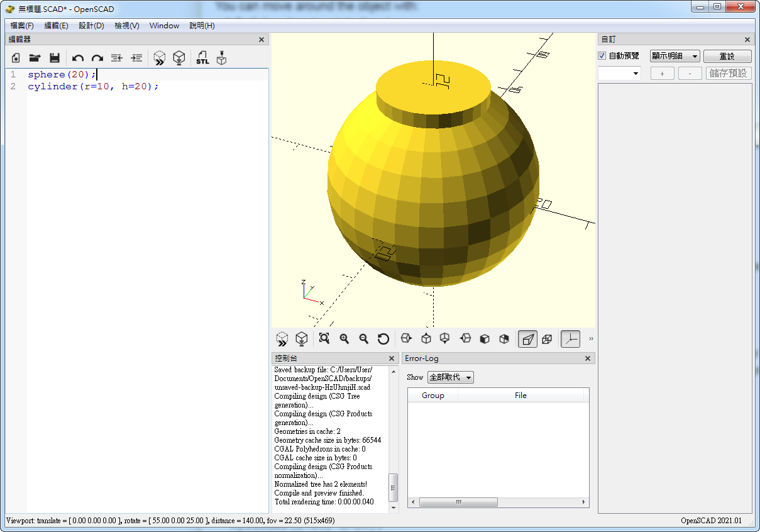Click 'OpenSCAD 2021.01' in status bar

coord(711,521)
